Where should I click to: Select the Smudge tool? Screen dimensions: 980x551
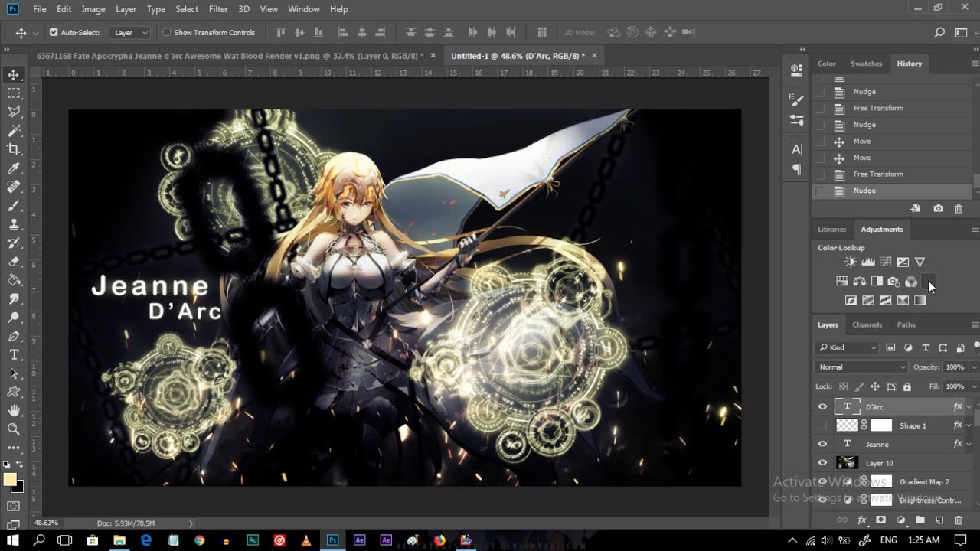coord(14,298)
